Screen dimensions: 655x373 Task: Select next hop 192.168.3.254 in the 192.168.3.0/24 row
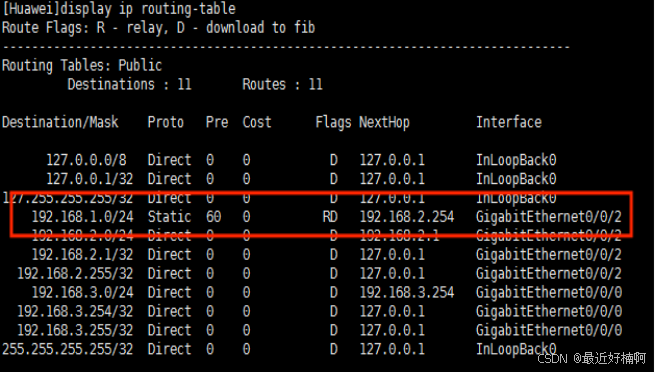click(407, 292)
